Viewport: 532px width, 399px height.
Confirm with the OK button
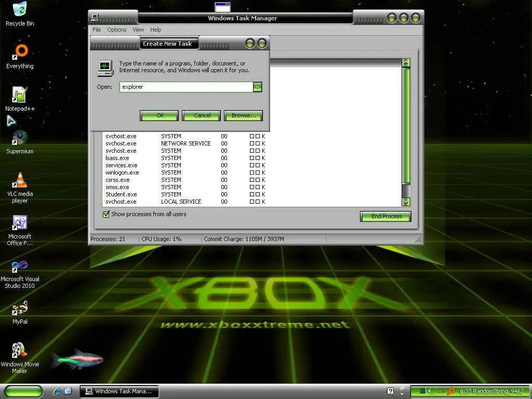(x=159, y=115)
